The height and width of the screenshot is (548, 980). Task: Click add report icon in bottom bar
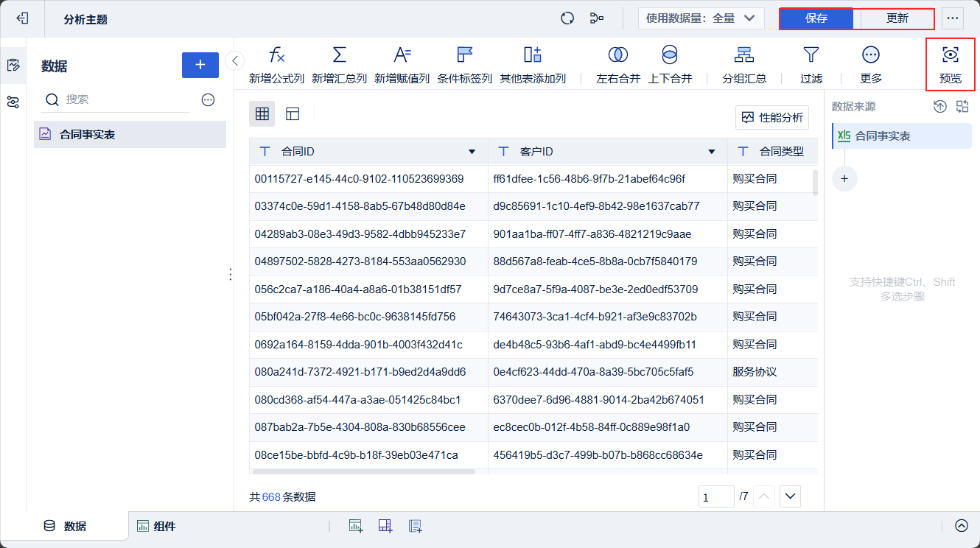click(416, 526)
